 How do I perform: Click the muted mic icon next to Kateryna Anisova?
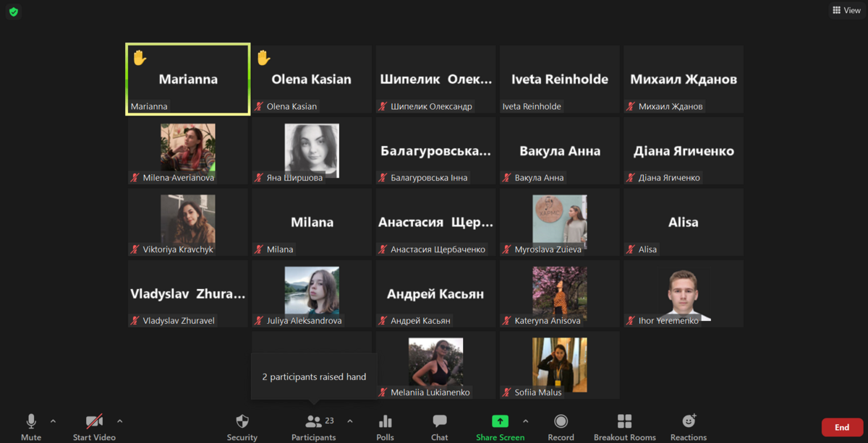tap(507, 321)
